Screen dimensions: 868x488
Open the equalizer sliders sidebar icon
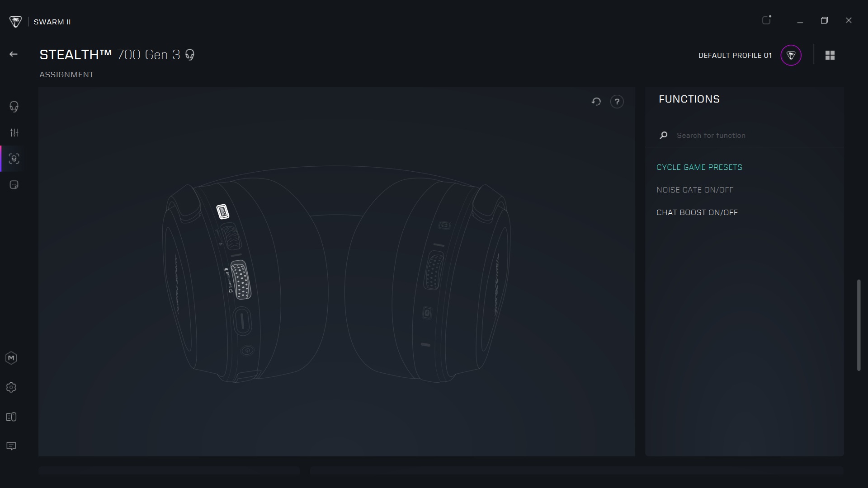pyautogui.click(x=14, y=133)
